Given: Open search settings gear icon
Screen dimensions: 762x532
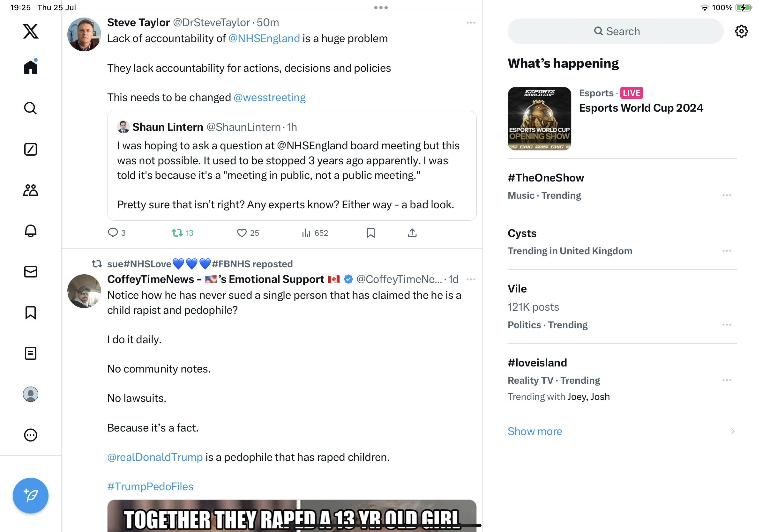Looking at the screenshot, I should (x=741, y=31).
